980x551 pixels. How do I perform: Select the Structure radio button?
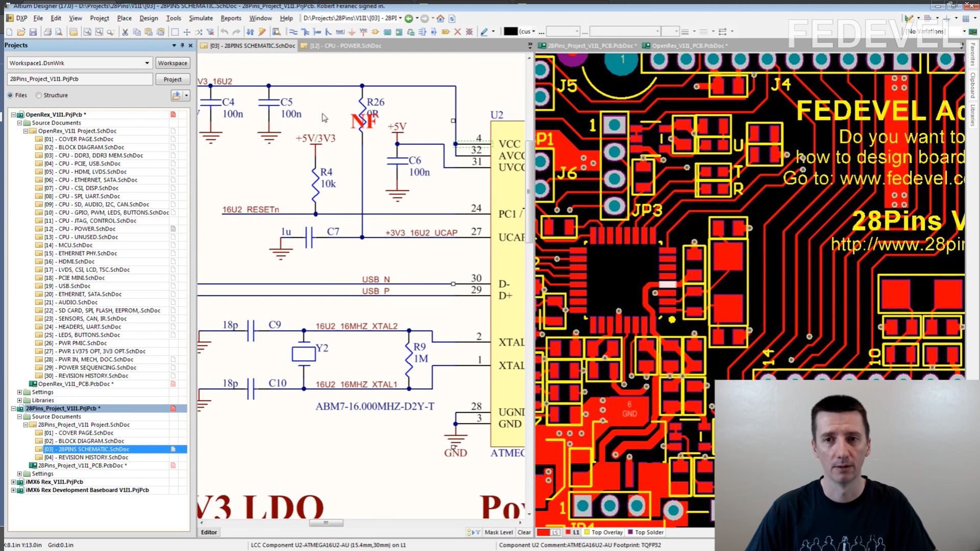click(39, 95)
